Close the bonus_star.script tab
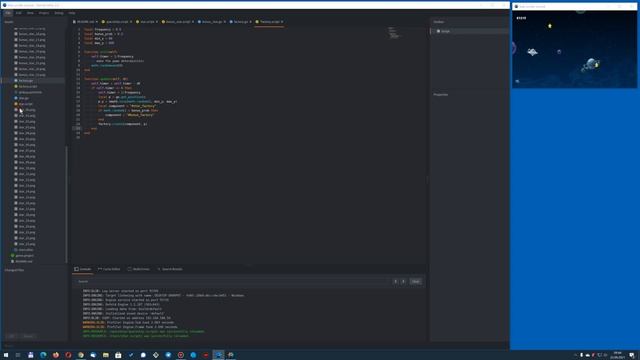640x360 pixels. [x=193, y=22]
